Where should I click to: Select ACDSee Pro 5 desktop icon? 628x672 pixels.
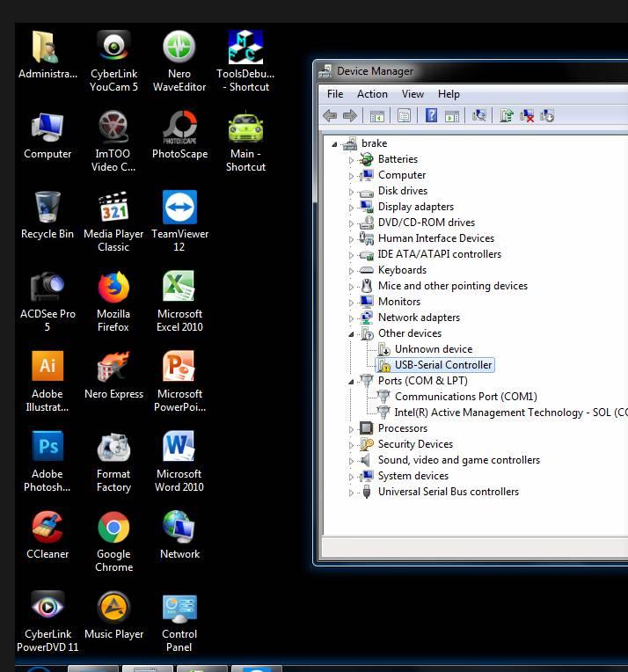[x=47, y=302]
